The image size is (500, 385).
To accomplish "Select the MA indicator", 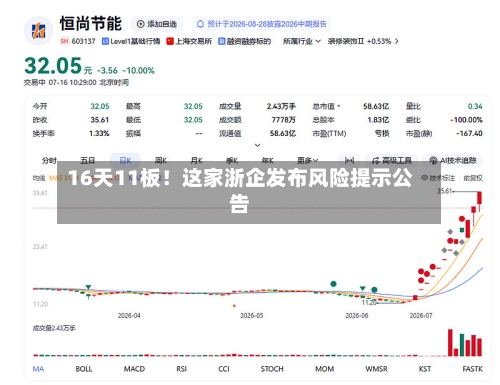I will click(38, 369).
